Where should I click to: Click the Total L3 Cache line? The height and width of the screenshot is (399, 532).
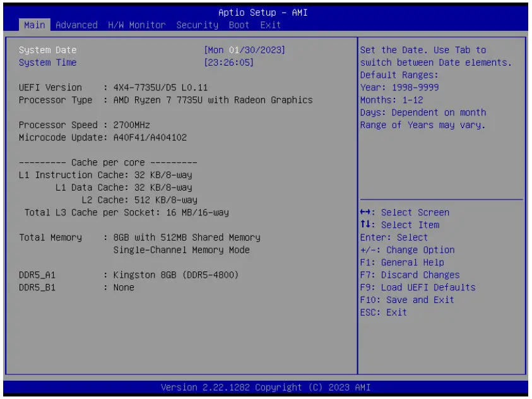coord(120,213)
